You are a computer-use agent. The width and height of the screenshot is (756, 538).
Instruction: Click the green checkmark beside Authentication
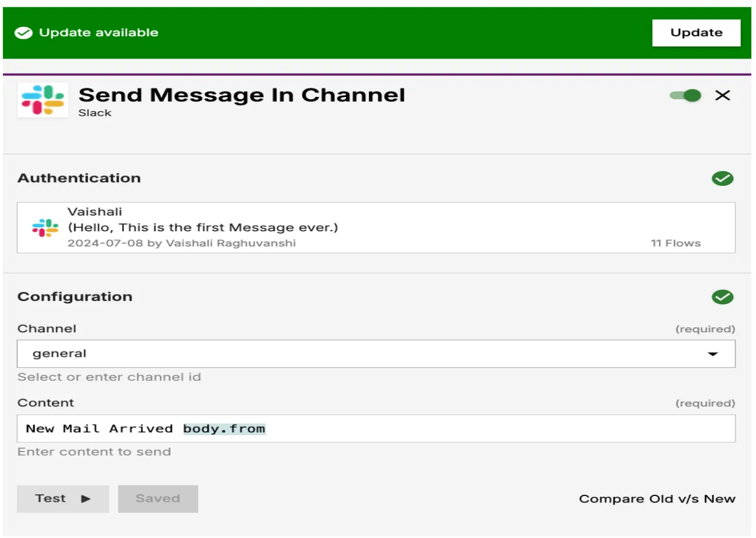[724, 178]
